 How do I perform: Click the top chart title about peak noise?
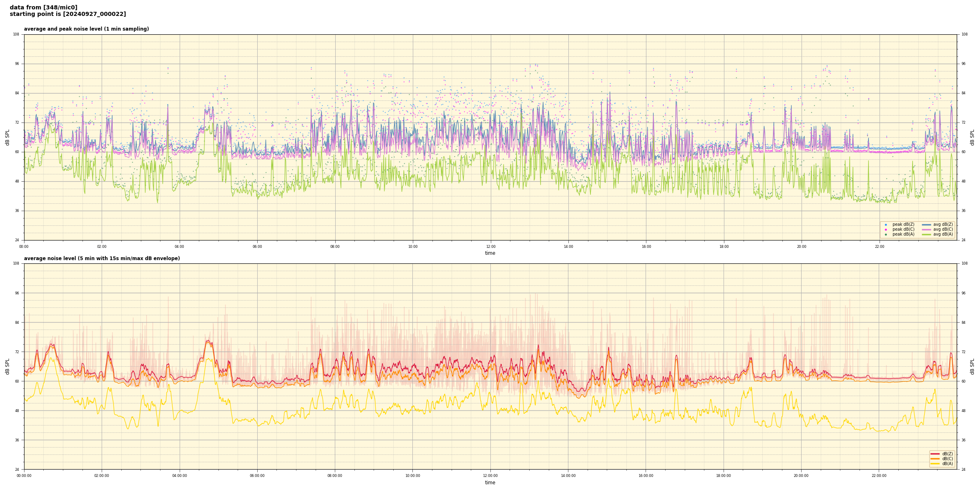point(86,29)
